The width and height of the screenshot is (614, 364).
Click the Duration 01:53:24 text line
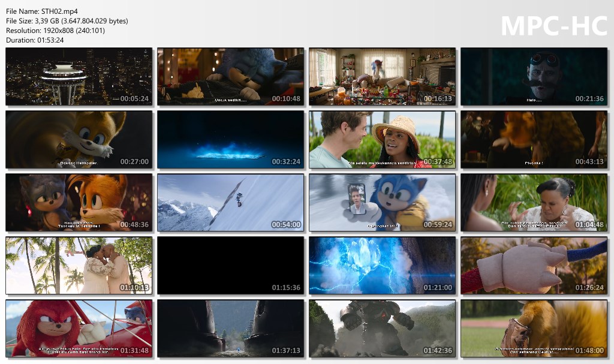(35, 40)
